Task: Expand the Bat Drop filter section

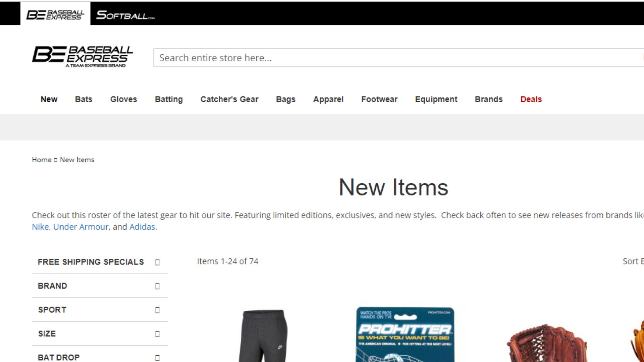Action: click(x=100, y=356)
